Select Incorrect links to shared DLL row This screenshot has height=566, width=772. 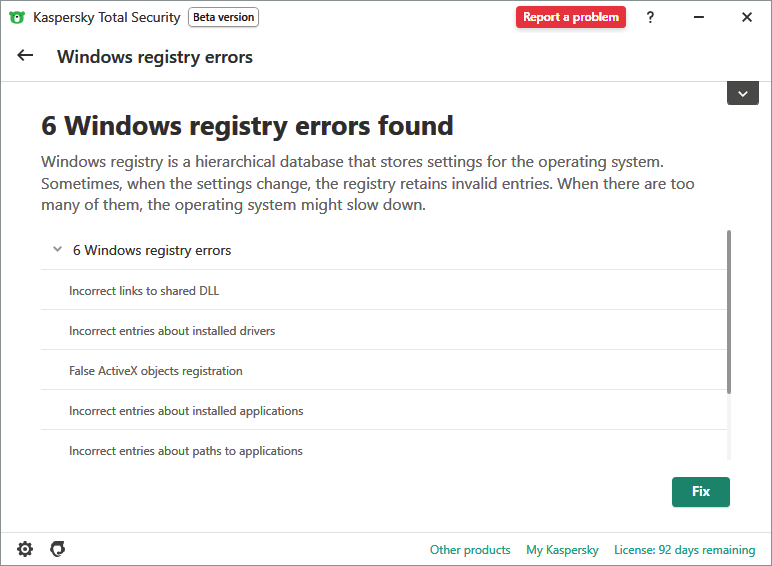click(x=384, y=290)
